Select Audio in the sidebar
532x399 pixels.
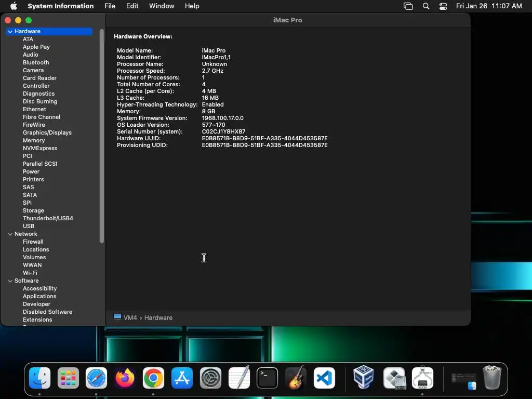click(x=31, y=55)
